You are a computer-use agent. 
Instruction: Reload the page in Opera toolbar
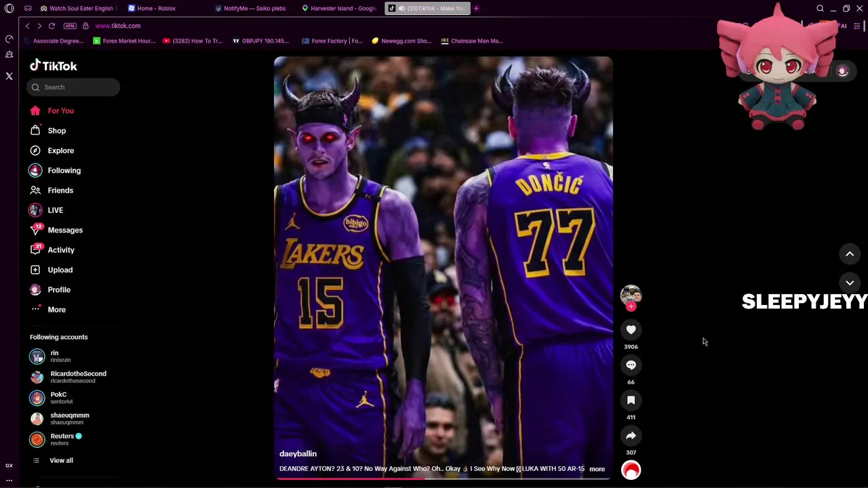tap(52, 26)
